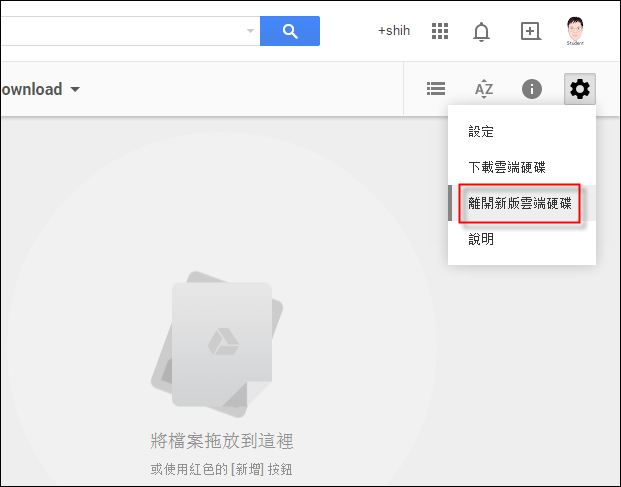The height and width of the screenshot is (487, 621).
Task: Select 離開新版雲端硬碟 menu entry
Action: 522,203
